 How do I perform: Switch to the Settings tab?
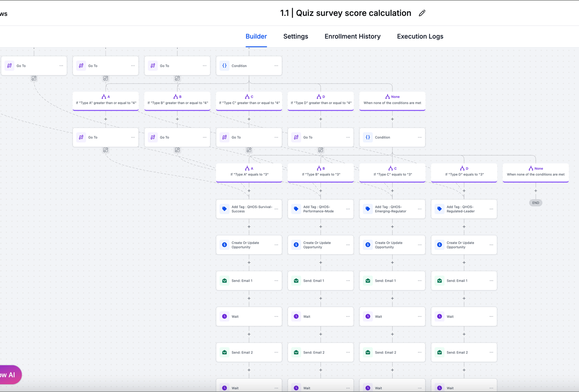296,36
